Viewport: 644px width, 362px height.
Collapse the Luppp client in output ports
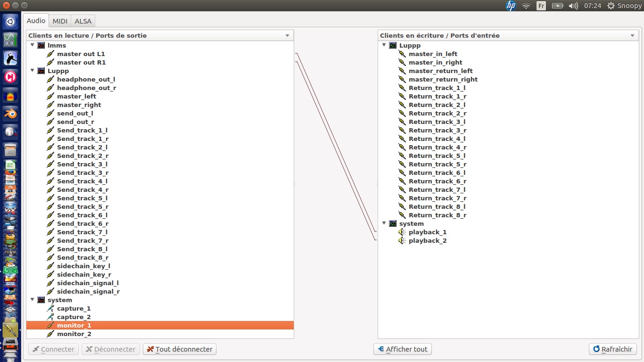pos(33,71)
